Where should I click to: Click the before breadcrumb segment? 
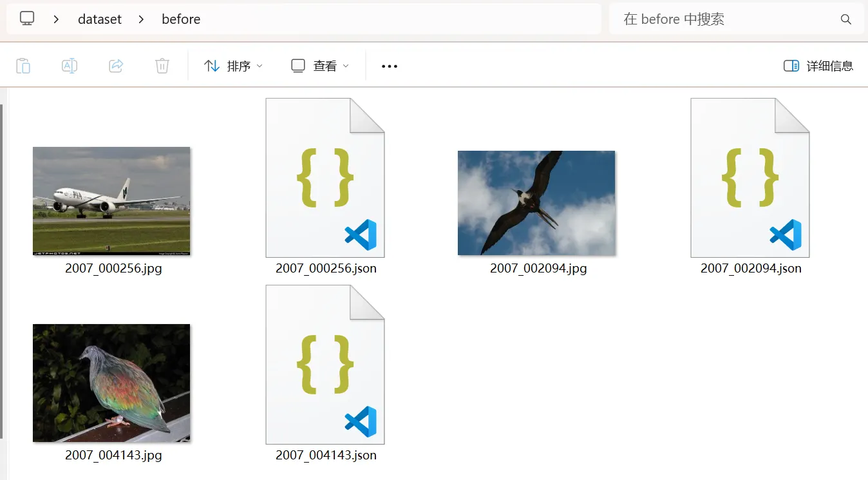[181, 19]
